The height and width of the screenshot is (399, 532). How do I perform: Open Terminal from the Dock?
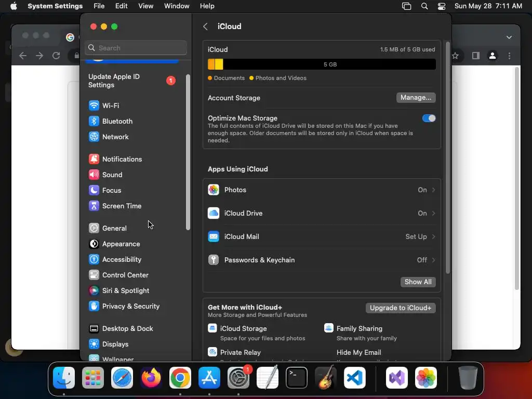pyautogui.click(x=297, y=378)
